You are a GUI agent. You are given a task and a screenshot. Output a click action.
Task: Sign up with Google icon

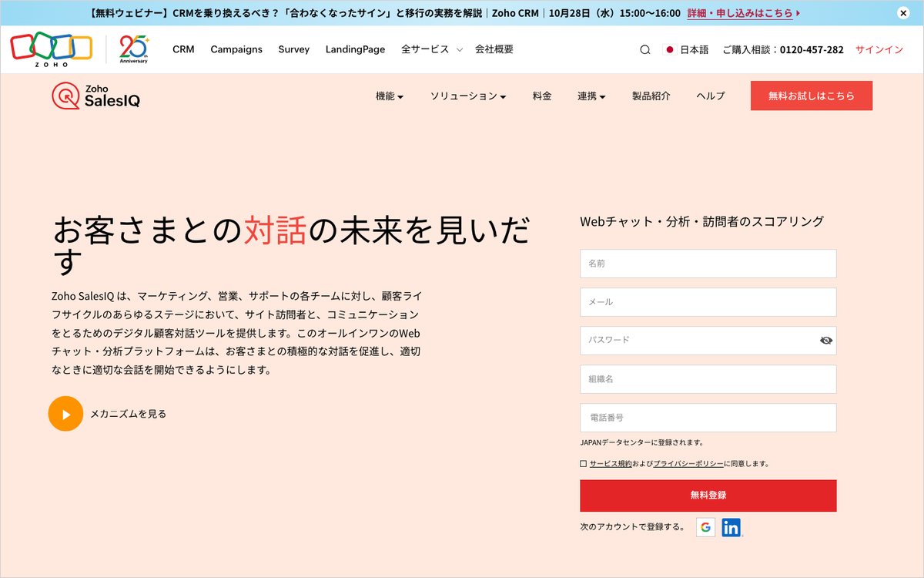click(706, 527)
